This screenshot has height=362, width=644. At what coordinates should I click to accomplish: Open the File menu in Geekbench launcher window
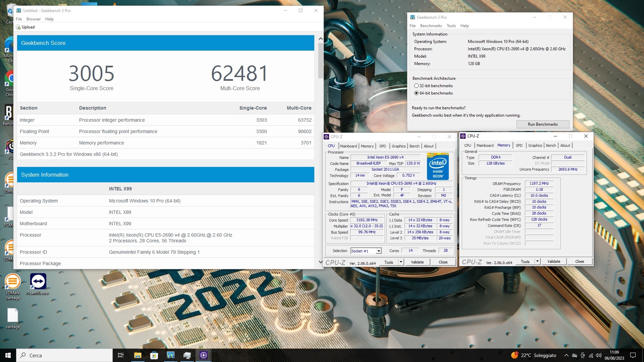click(413, 26)
